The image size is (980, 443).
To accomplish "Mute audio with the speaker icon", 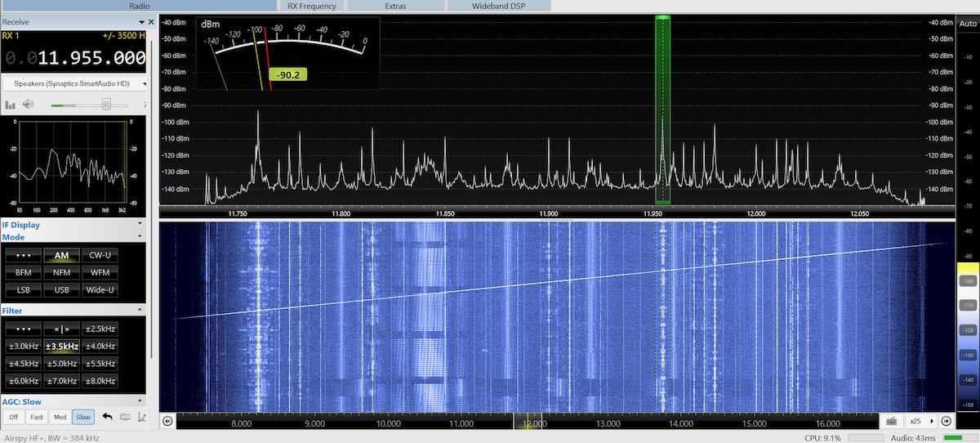I will coord(28,104).
